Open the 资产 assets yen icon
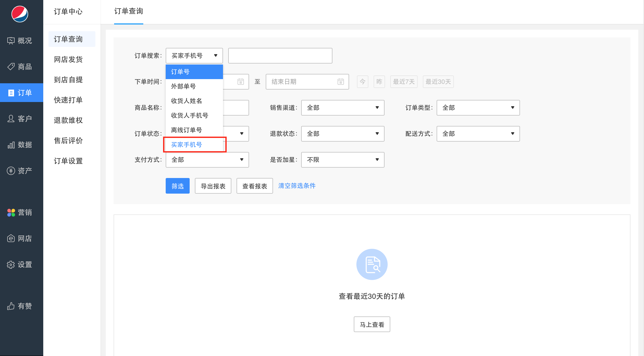The width and height of the screenshot is (644, 356). tap(11, 171)
